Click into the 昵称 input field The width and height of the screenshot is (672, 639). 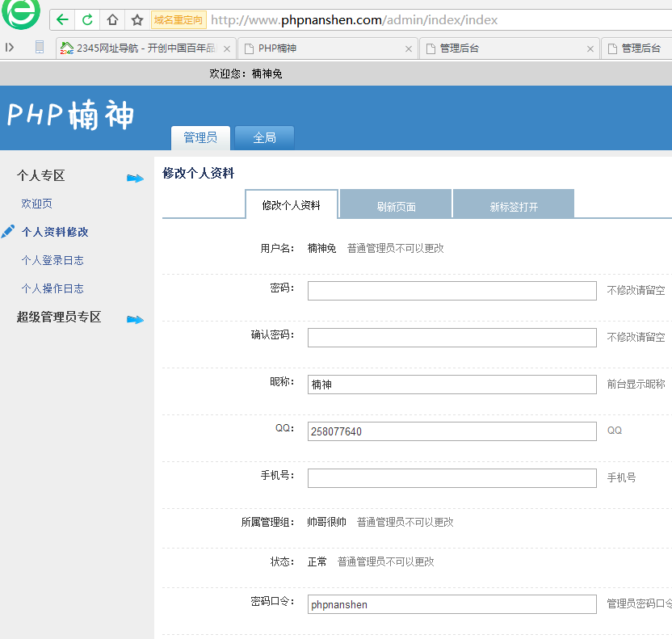452,385
